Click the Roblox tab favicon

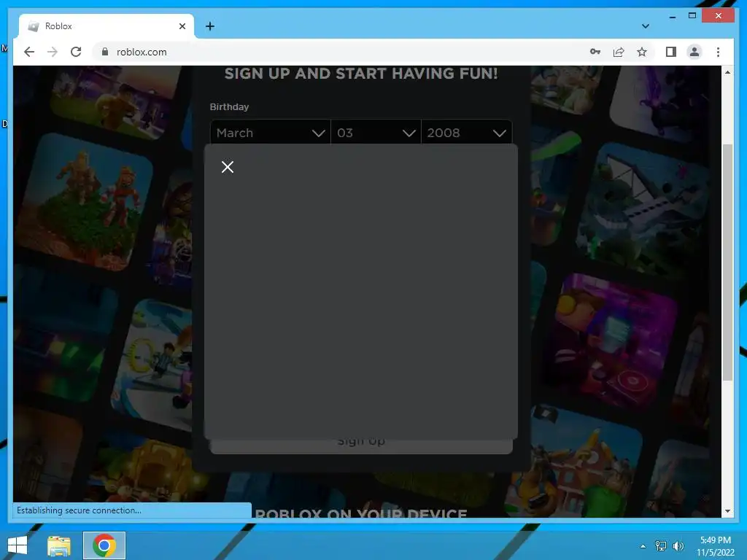pyautogui.click(x=34, y=26)
